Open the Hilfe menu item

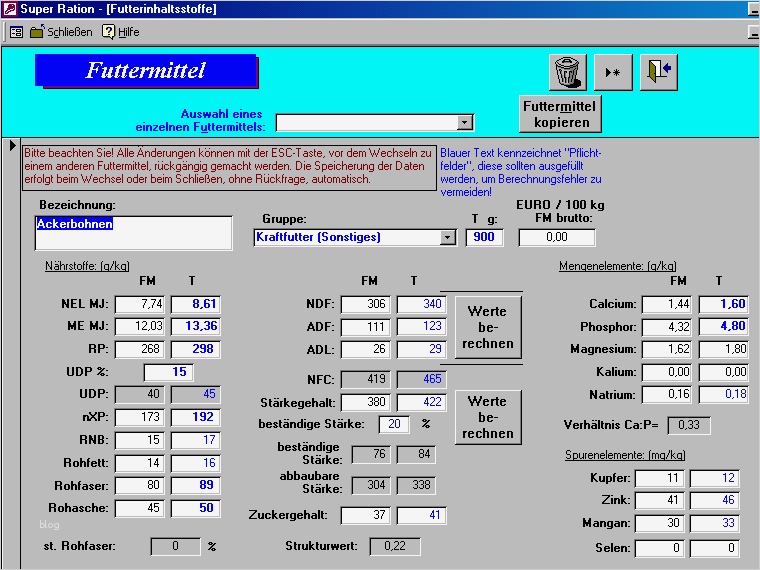tap(128, 32)
